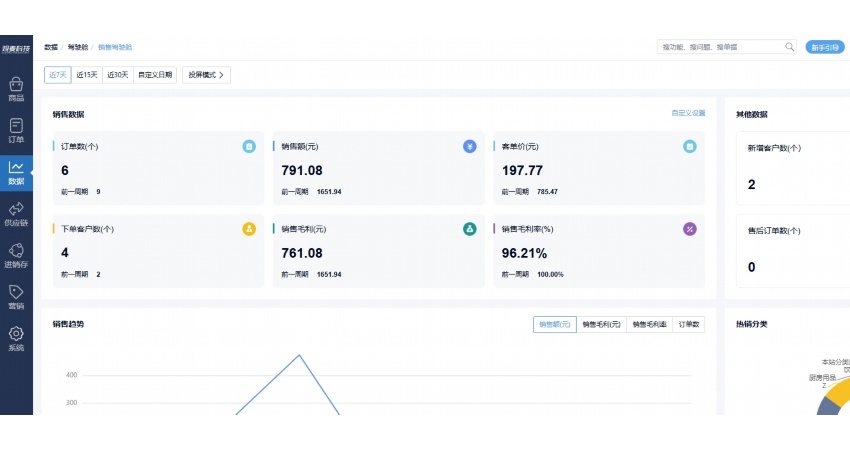Click the search magnifier icon
Screen dimensions: 850x450
[789, 47]
